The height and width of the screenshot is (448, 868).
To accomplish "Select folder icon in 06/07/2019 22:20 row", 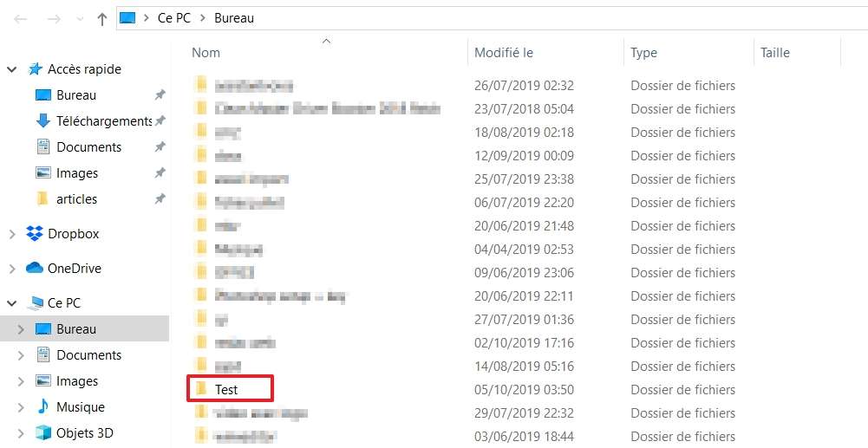I will [x=201, y=201].
